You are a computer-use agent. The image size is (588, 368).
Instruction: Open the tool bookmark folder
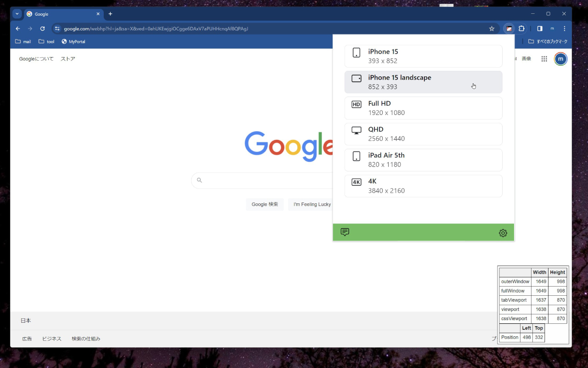[46, 41]
